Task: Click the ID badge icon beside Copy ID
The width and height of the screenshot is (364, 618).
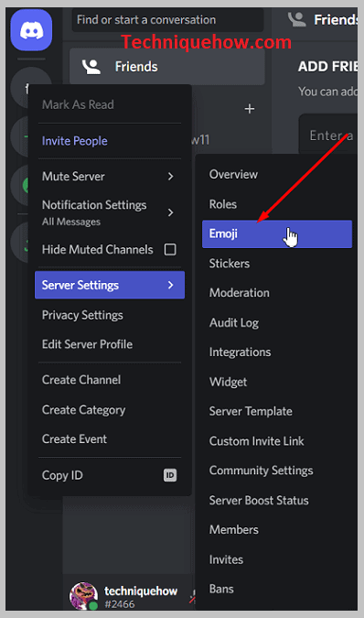Action: (170, 475)
